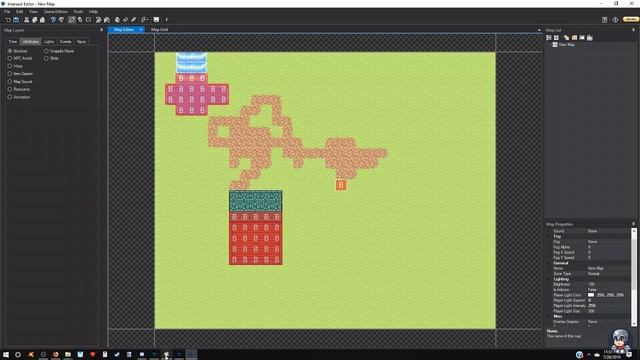This screenshot has width=640, height=360.
Task: Collapse the General property category
Action: coord(549,263)
